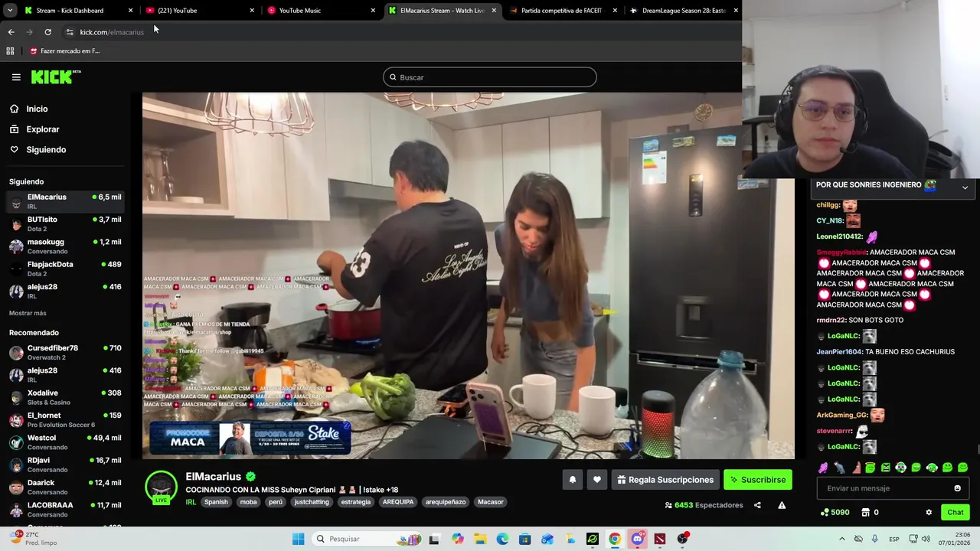Screen dimensions: 980x551
Task: Click the browser back arrow
Action: (11, 32)
